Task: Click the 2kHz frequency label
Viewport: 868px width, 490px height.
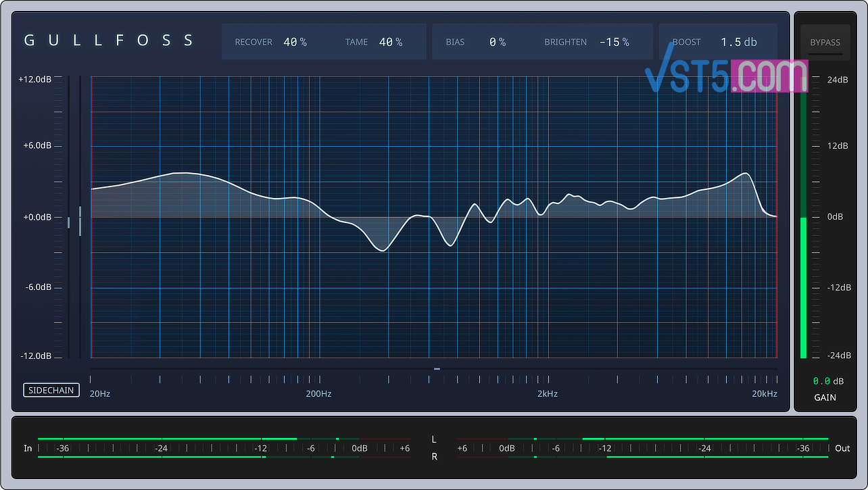Action: click(x=548, y=393)
